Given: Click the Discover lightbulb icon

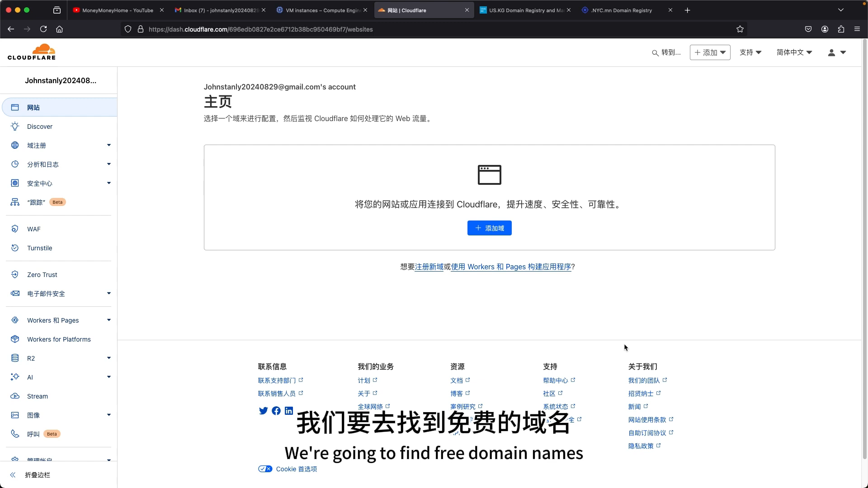Looking at the screenshot, I should (15, 127).
